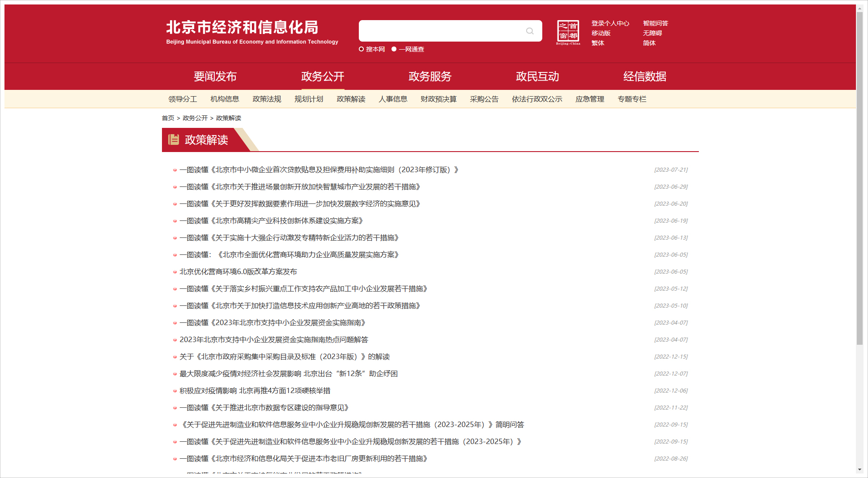Open 财政预决算 in the submenu bar
This screenshot has width=868, height=478.
(x=438, y=99)
